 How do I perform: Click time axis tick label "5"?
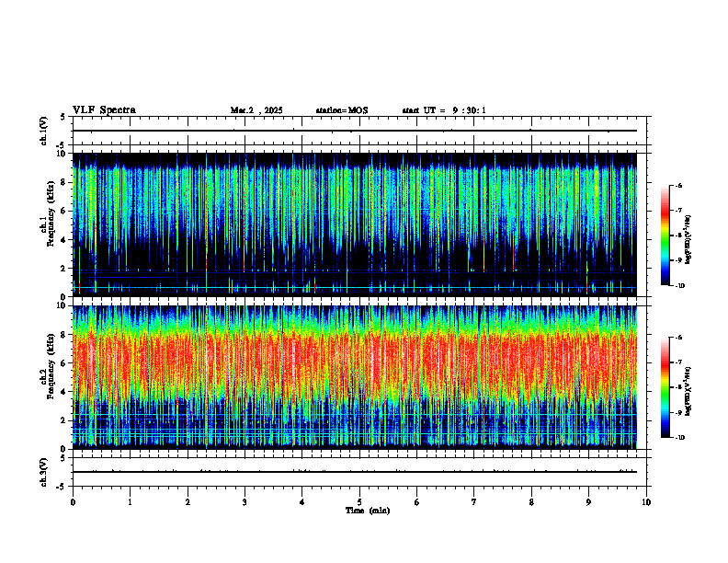[359, 502]
